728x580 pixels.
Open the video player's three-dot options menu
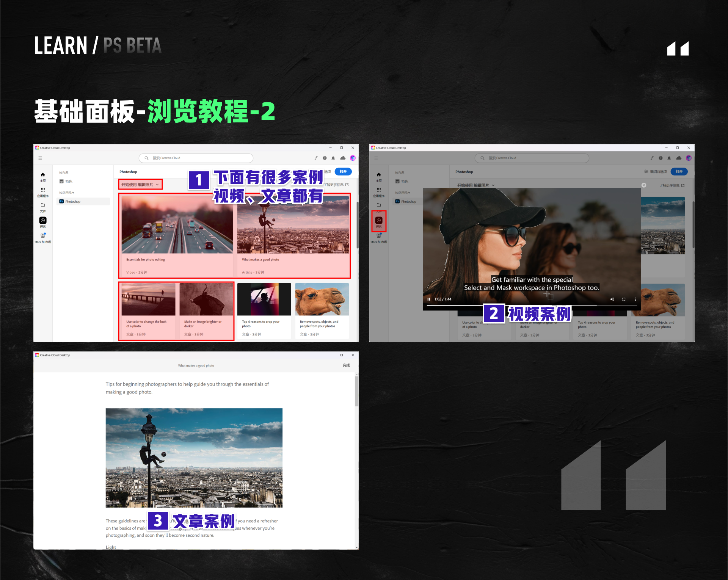coord(635,299)
